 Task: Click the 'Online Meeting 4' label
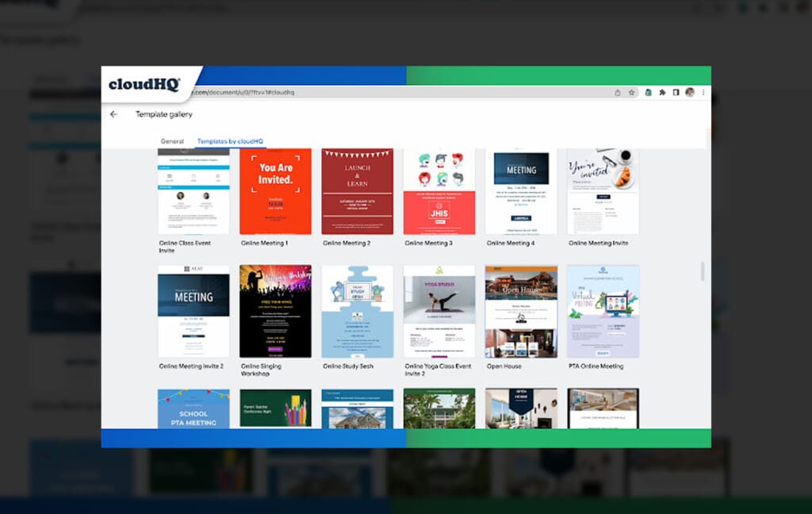pos(511,243)
